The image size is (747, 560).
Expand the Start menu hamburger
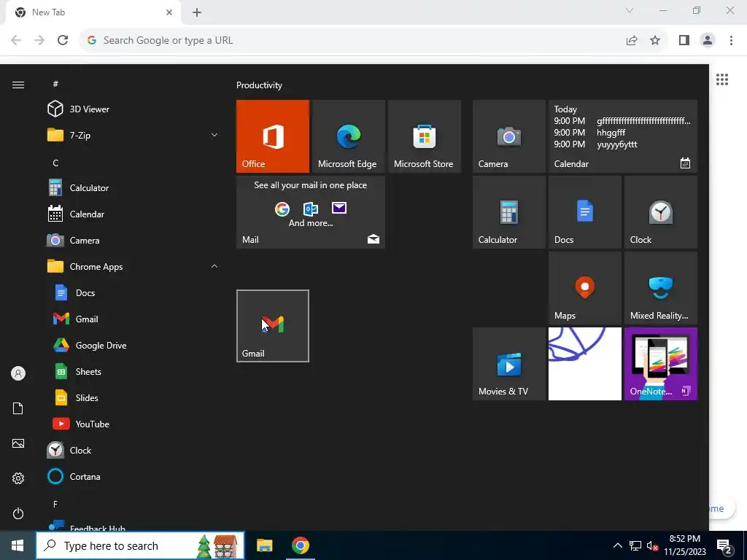18,85
